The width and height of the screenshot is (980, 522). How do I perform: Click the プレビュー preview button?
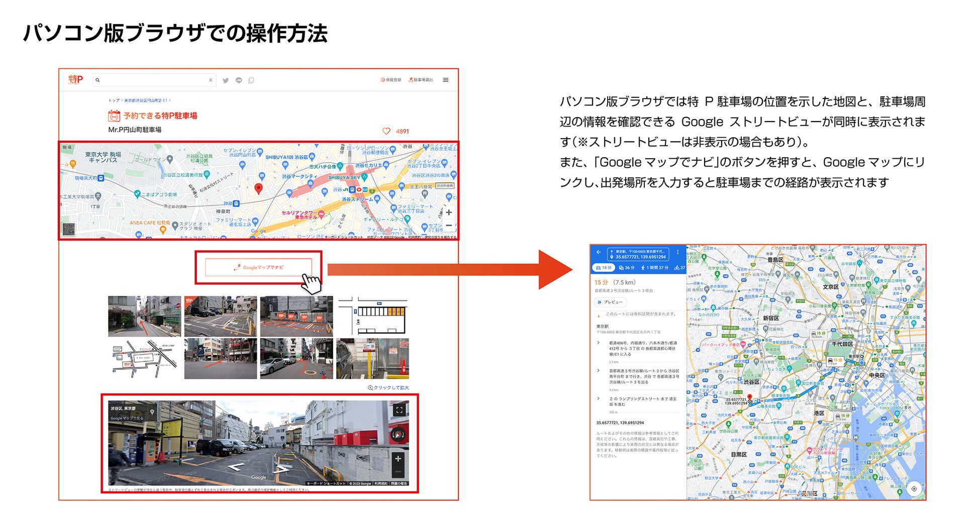pyautogui.click(x=610, y=302)
